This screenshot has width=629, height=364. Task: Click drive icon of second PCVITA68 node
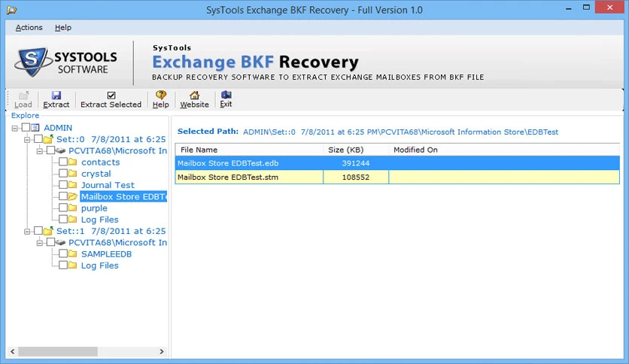pos(61,242)
